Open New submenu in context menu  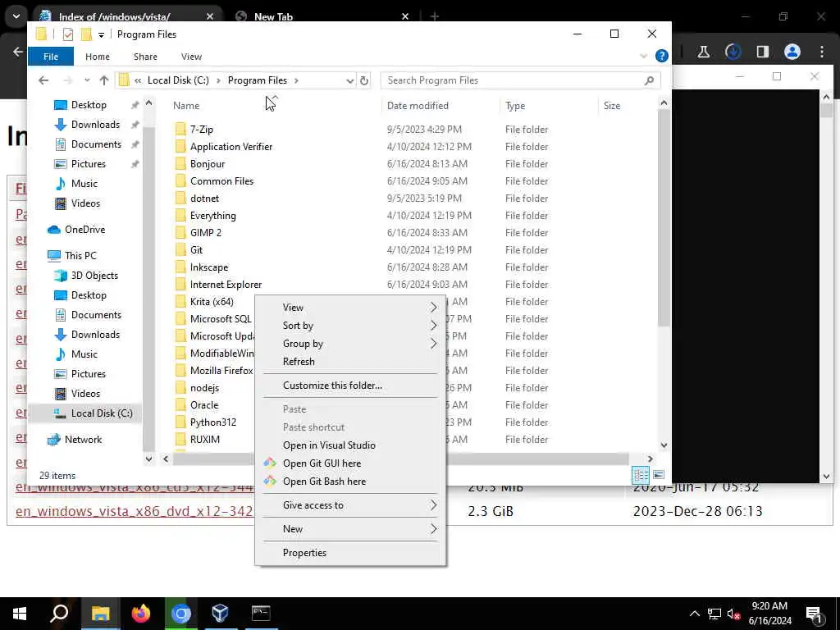[350, 529]
